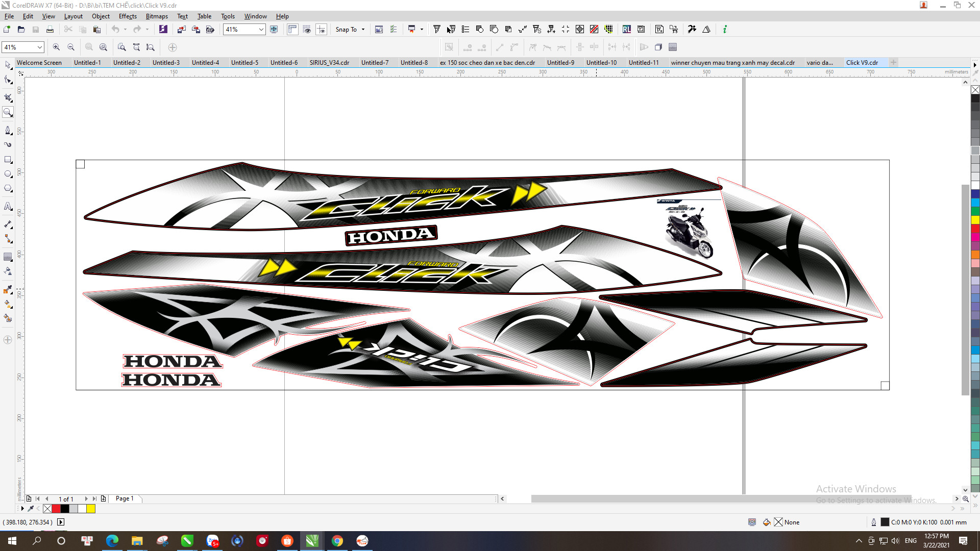This screenshot has width=980, height=551.
Task: Select the Page 1 tab
Action: pos(125,498)
